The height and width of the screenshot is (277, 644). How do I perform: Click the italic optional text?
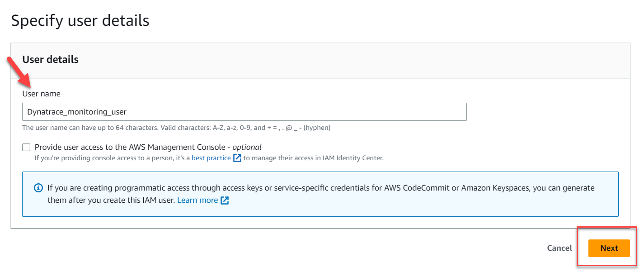(x=247, y=147)
